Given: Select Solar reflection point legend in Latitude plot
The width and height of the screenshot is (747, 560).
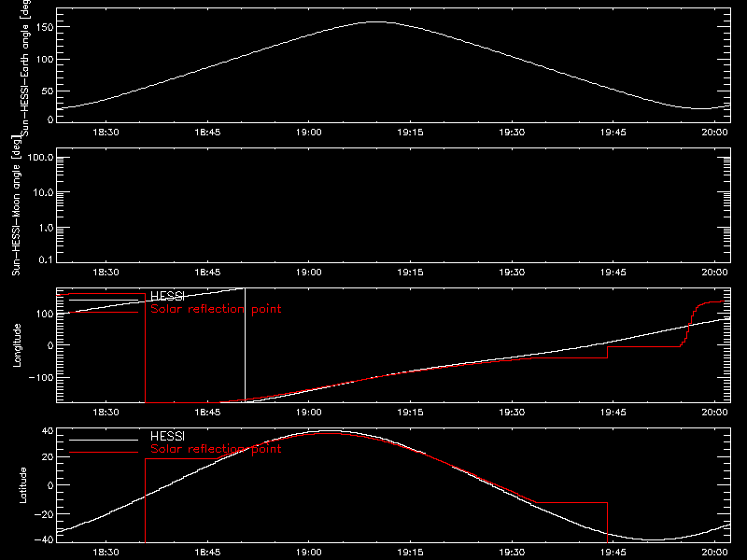Looking at the screenshot, I should click(x=216, y=449).
